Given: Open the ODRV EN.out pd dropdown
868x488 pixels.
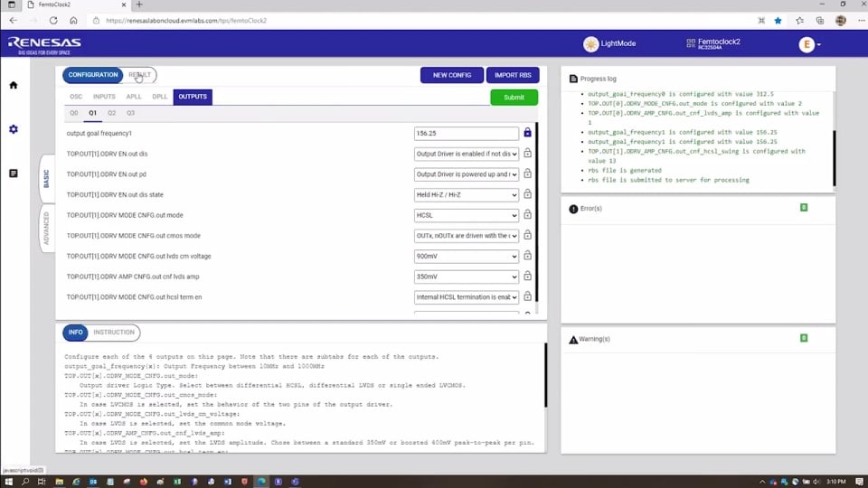Looking at the screenshot, I should [467, 174].
